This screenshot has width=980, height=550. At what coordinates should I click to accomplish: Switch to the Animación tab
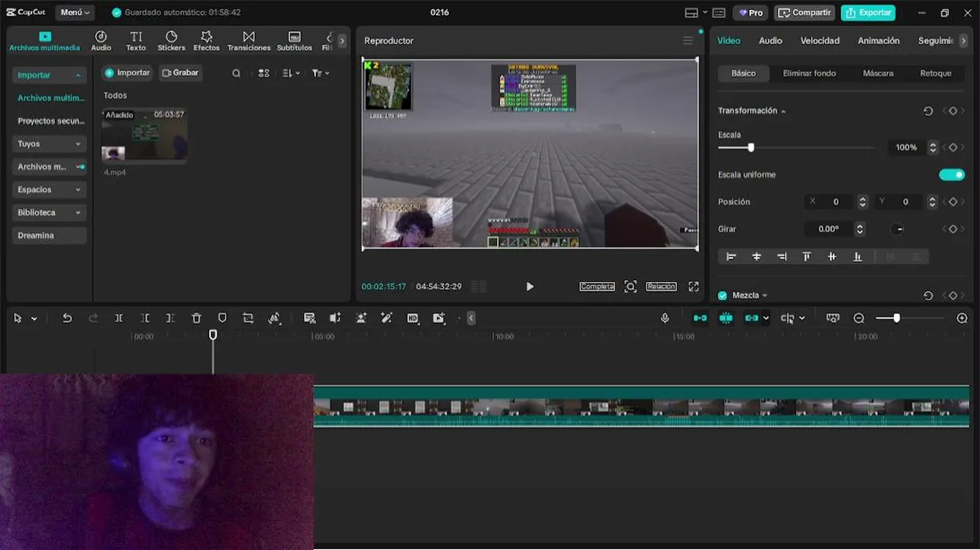tap(878, 40)
